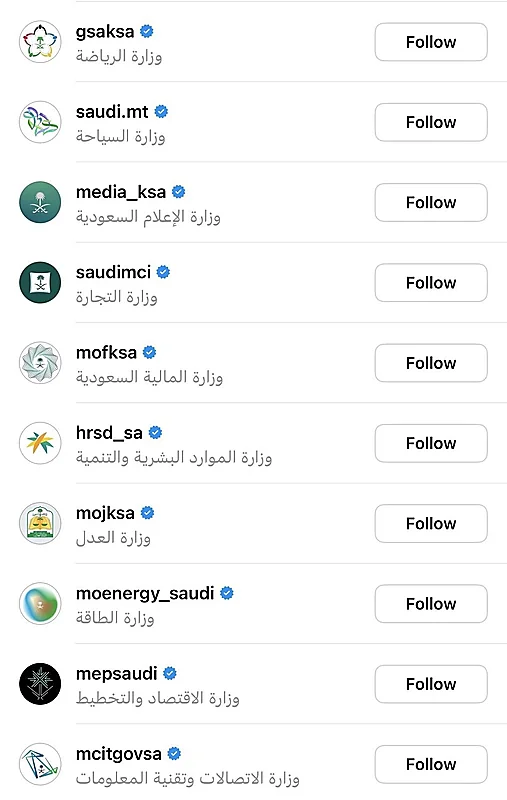
Task: Tap the mofksa profile avatar
Action: 40,363
